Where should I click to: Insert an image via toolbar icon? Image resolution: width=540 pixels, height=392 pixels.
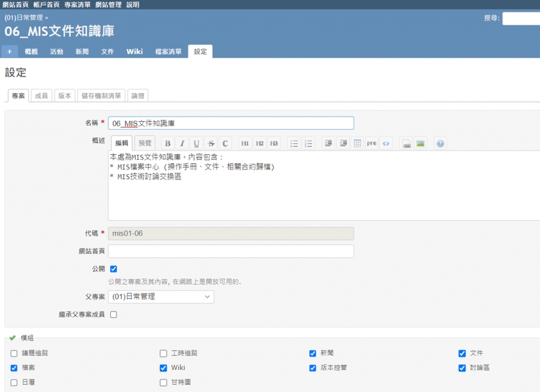pos(421,143)
